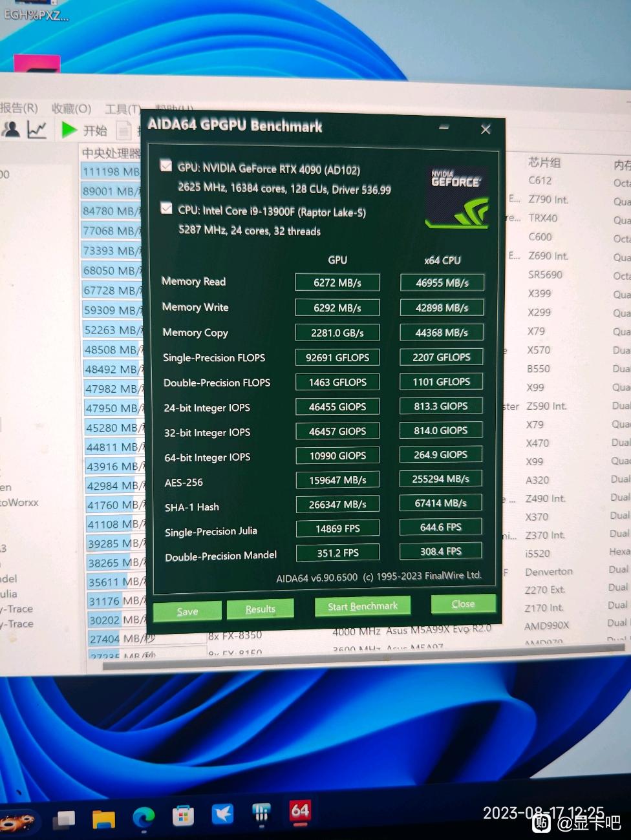This screenshot has height=840, width=631.
Task: Uncheck the CPU Intel Core i9-13900F checkbox
Action: [x=166, y=208]
